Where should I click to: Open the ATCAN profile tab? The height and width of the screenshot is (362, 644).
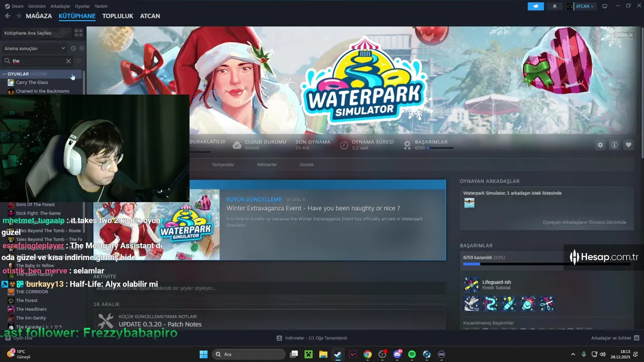(150, 16)
